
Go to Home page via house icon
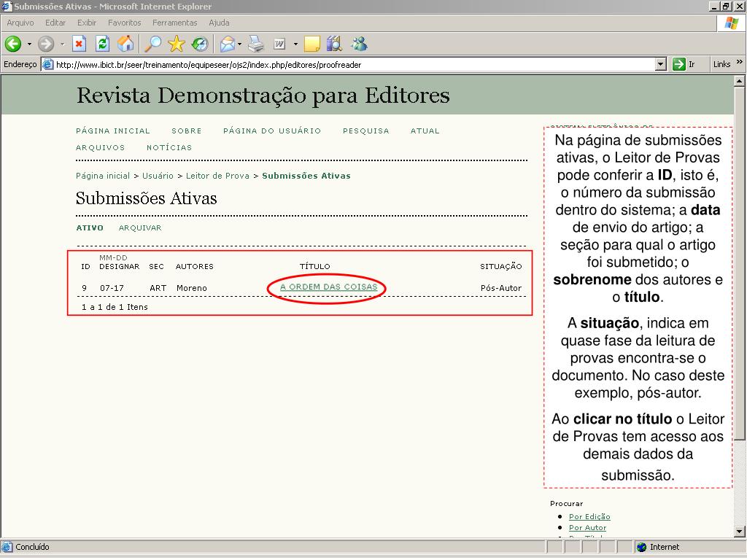(x=125, y=44)
